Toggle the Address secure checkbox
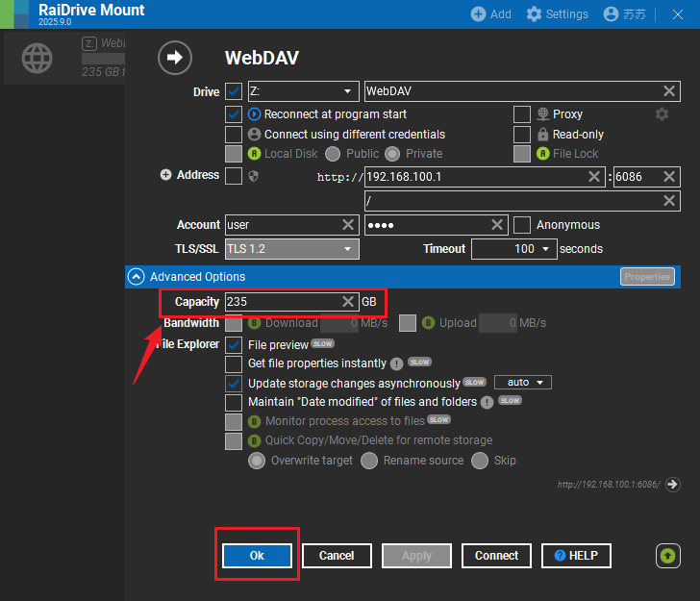The image size is (700, 601). pos(234,176)
